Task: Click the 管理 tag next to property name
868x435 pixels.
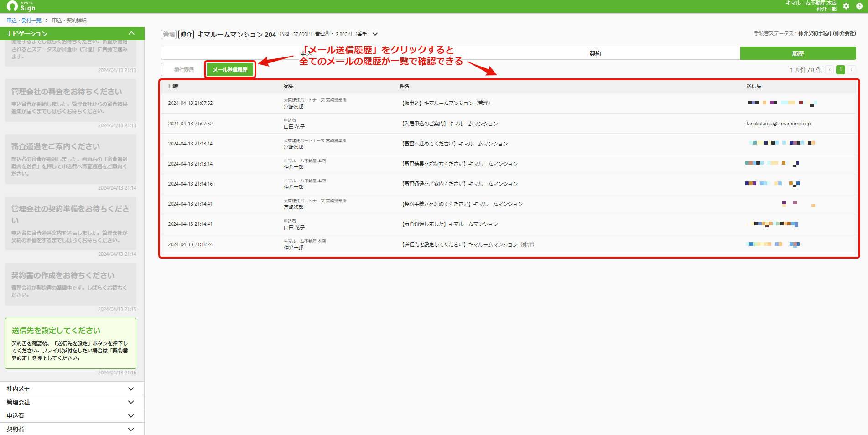Action: 169,34
